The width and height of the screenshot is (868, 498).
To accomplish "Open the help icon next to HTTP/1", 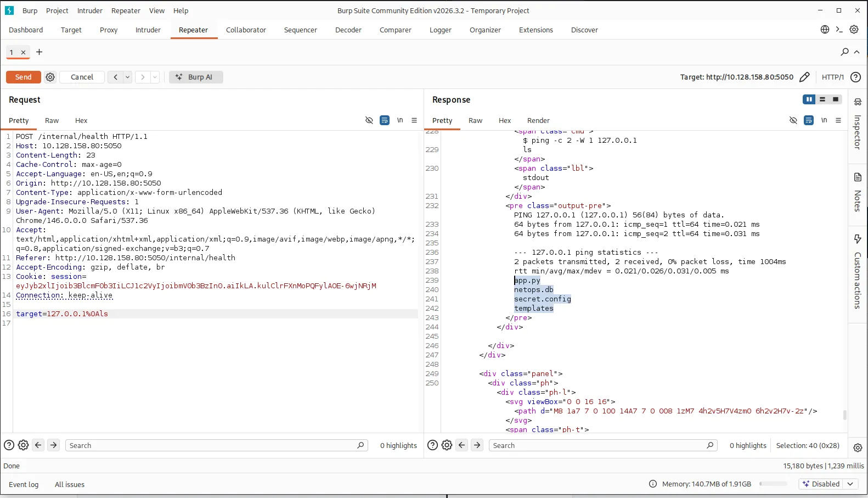I will point(855,77).
